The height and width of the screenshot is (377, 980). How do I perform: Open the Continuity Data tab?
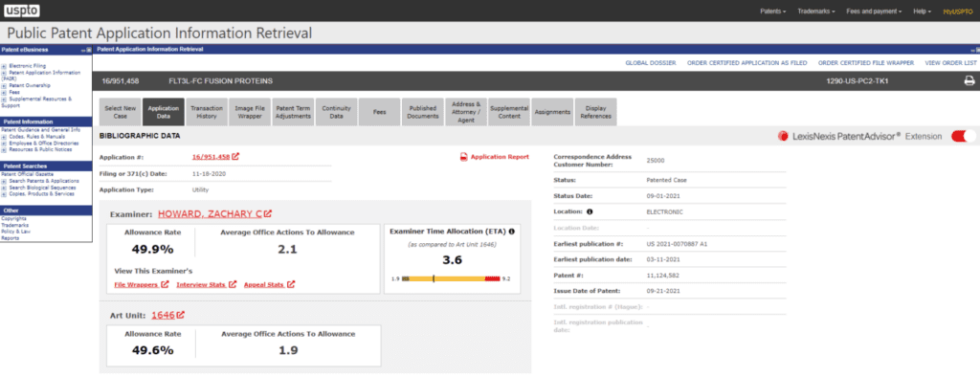click(336, 112)
